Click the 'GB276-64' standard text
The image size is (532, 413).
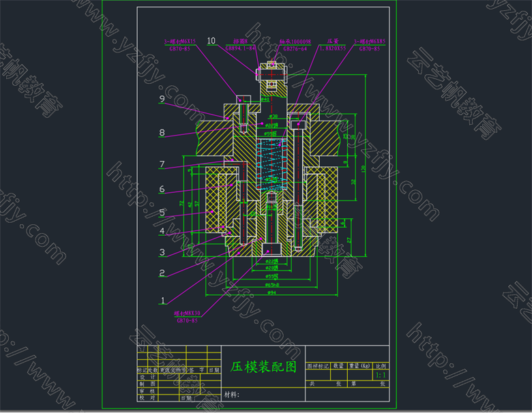coord(295,49)
